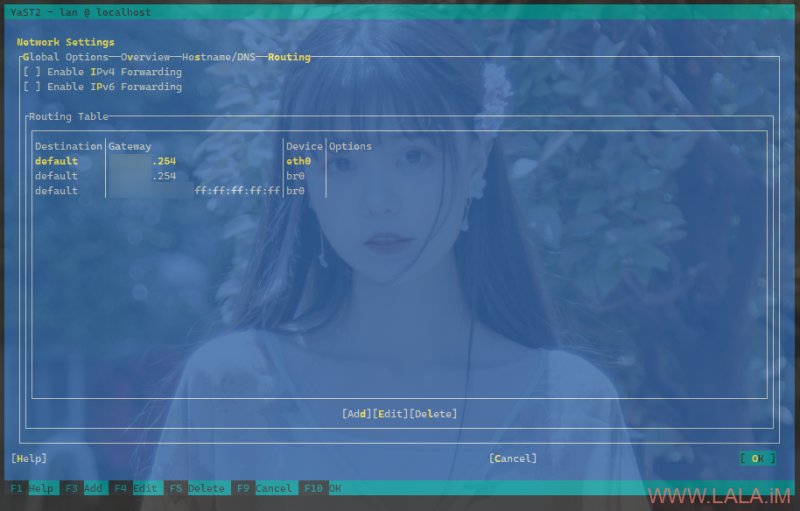Click the Cancel button
This screenshot has height=511, width=800.
click(513, 458)
